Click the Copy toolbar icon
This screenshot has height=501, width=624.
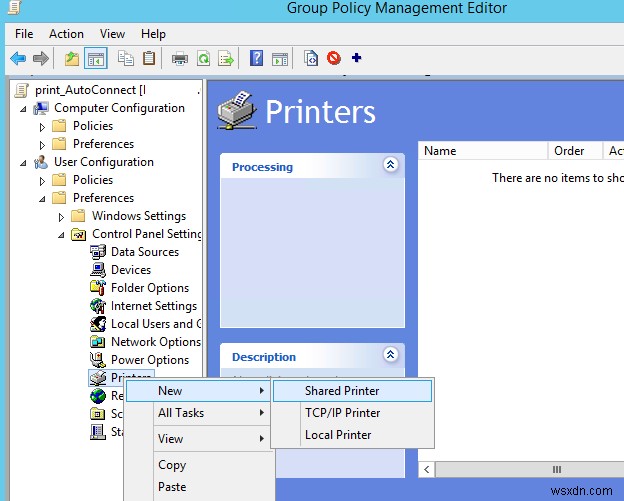[x=126, y=58]
